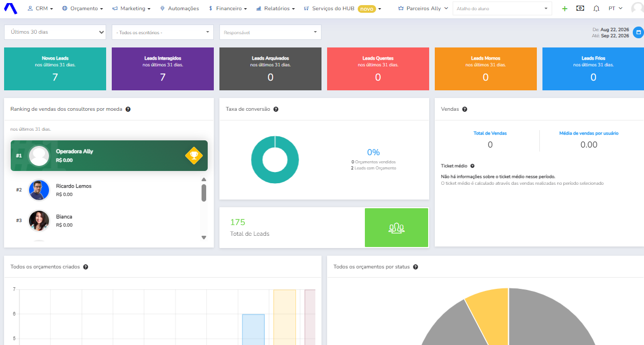Image resolution: width=644 pixels, height=345 pixels.
Task: Click the ranking list scroll down arrow
Action: 204,237
